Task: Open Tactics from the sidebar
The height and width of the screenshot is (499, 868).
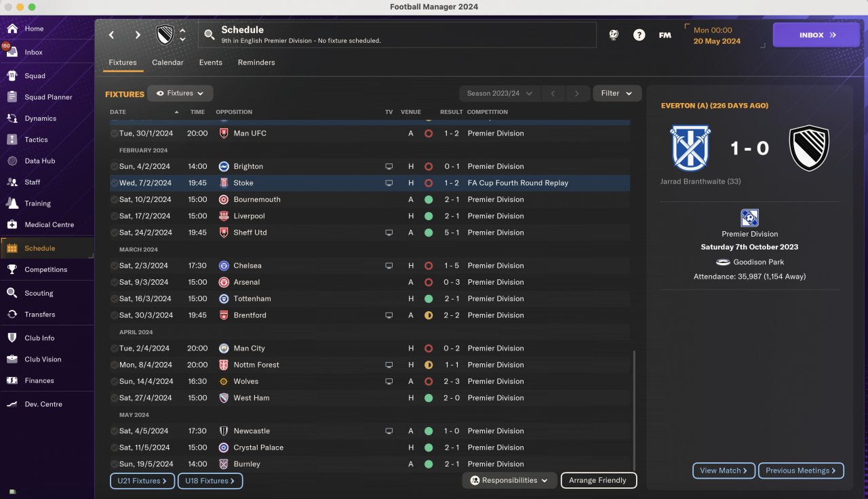Action: [36, 140]
